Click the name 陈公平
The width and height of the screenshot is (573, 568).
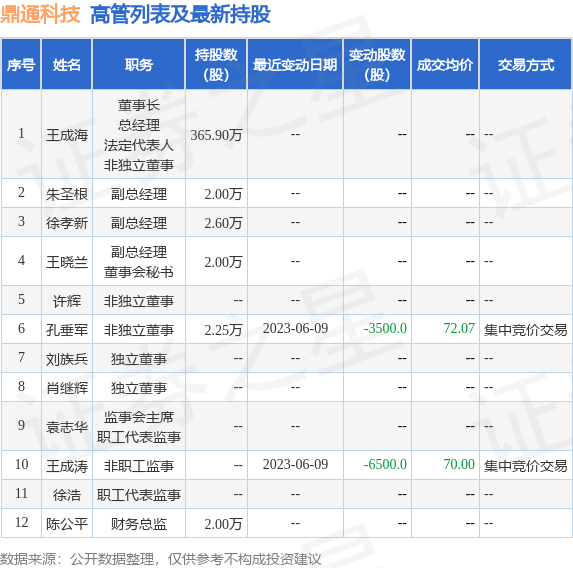point(67,524)
